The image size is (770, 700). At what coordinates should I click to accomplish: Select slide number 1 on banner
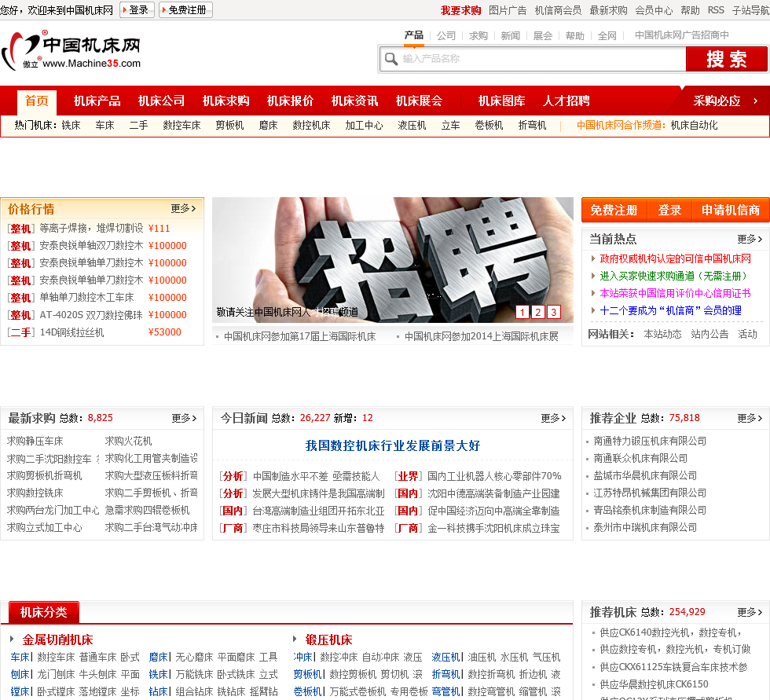[522, 312]
